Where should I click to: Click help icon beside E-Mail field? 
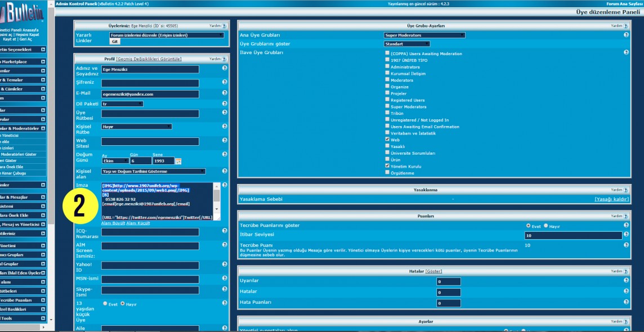pos(225,93)
